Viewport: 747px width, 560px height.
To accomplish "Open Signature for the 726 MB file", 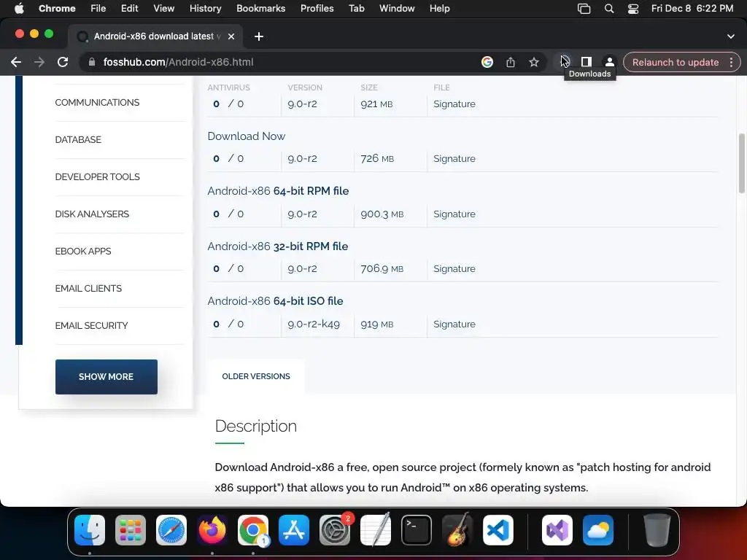I will pos(454,158).
